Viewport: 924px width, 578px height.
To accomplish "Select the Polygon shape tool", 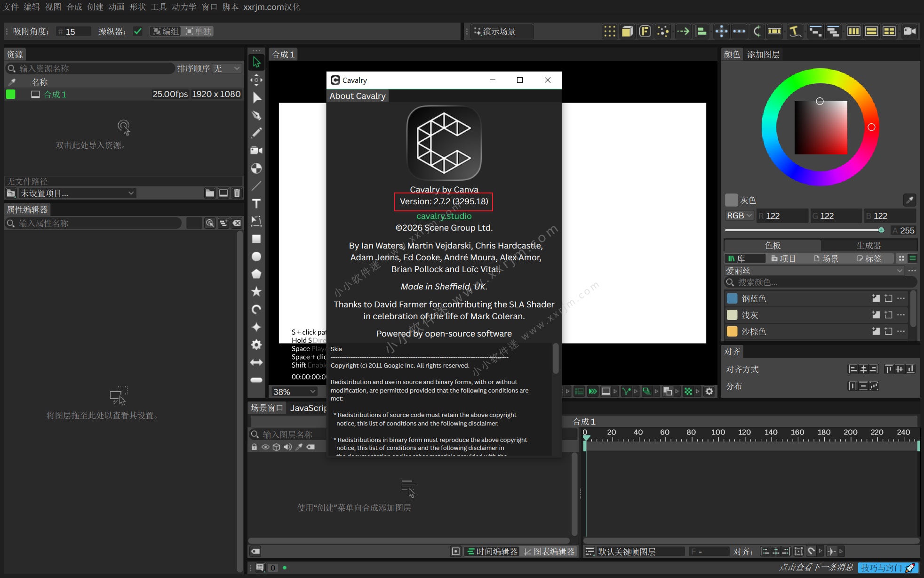I will [x=256, y=274].
